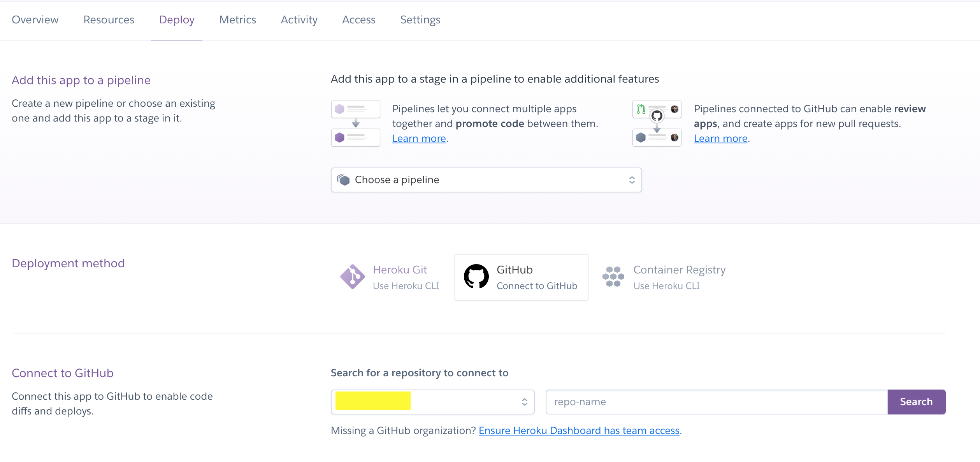Click the GitHub review apps illustration icon
This screenshot has width=980, height=462.
pos(657,123)
